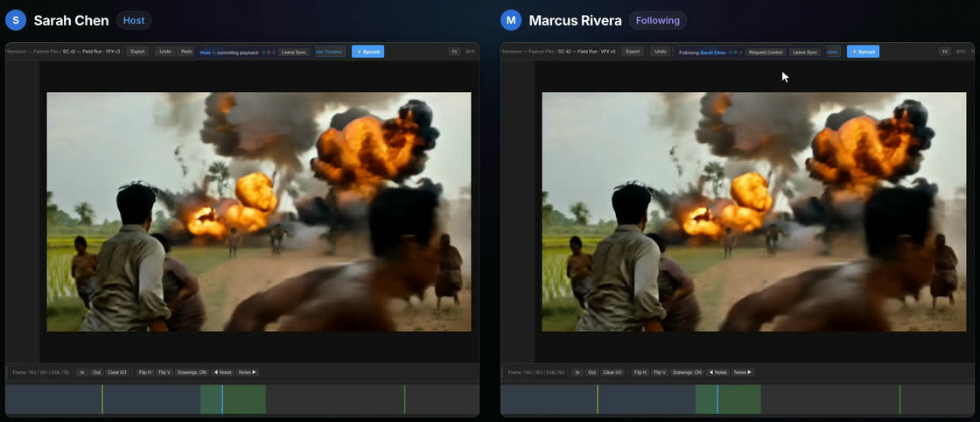Go to next note in Sarah Chen's window

[248, 373]
